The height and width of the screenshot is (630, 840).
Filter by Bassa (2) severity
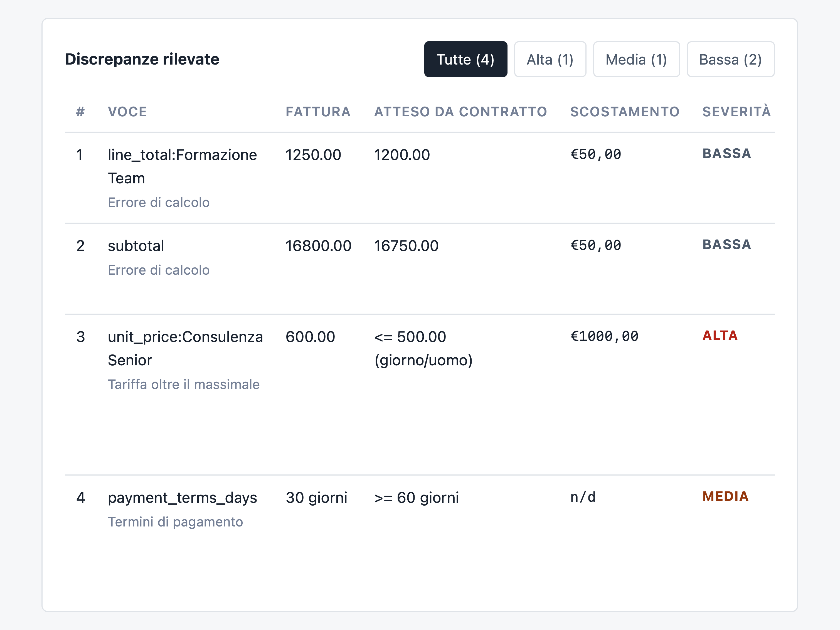tap(730, 59)
